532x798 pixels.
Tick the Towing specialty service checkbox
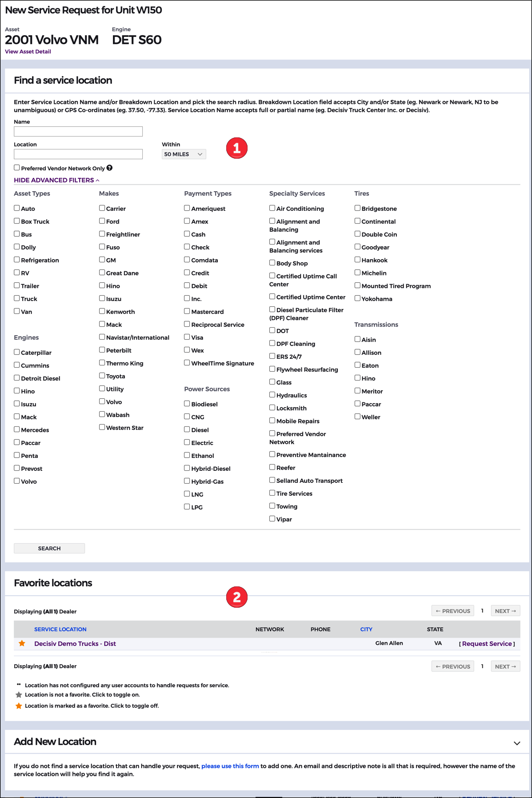click(272, 506)
